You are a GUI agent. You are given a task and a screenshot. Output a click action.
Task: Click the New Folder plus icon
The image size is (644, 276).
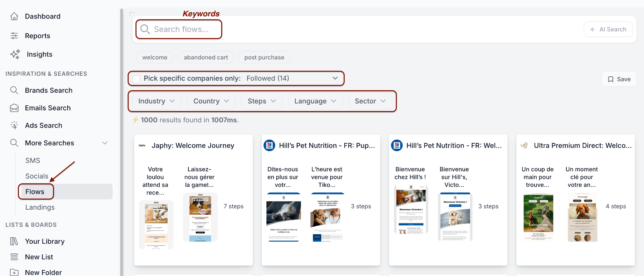[14, 272]
